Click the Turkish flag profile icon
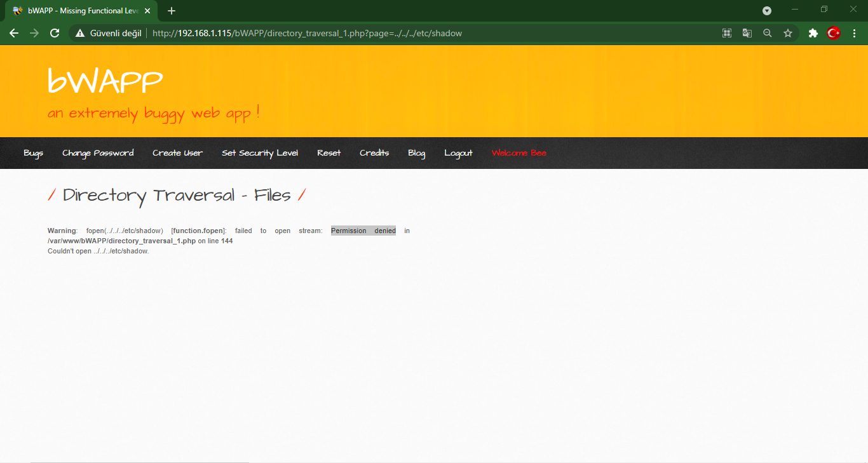The height and width of the screenshot is (463, 868). (834, 33)
